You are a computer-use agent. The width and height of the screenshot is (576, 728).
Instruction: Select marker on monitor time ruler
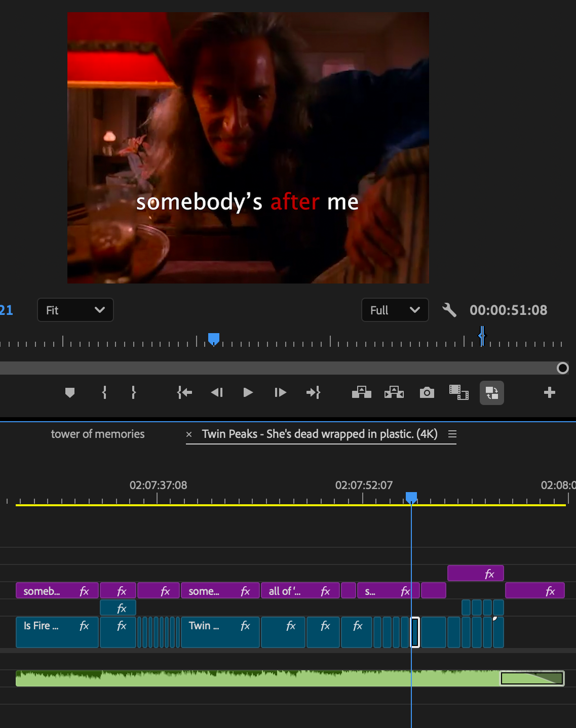click(482, 336)
